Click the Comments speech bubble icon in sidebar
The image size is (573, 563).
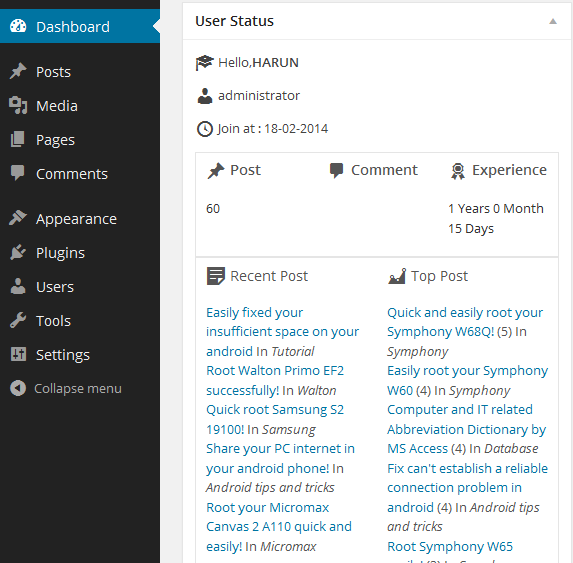tap(18, 173)
